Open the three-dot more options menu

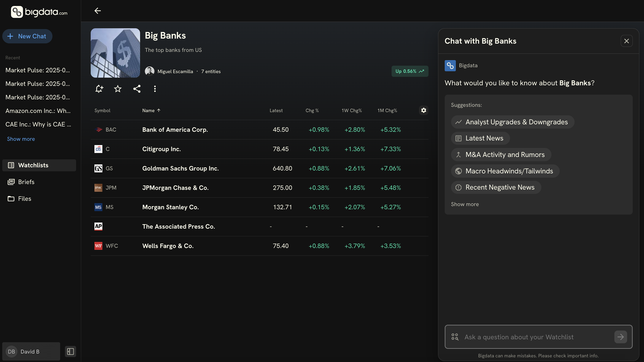click(155, 89)
